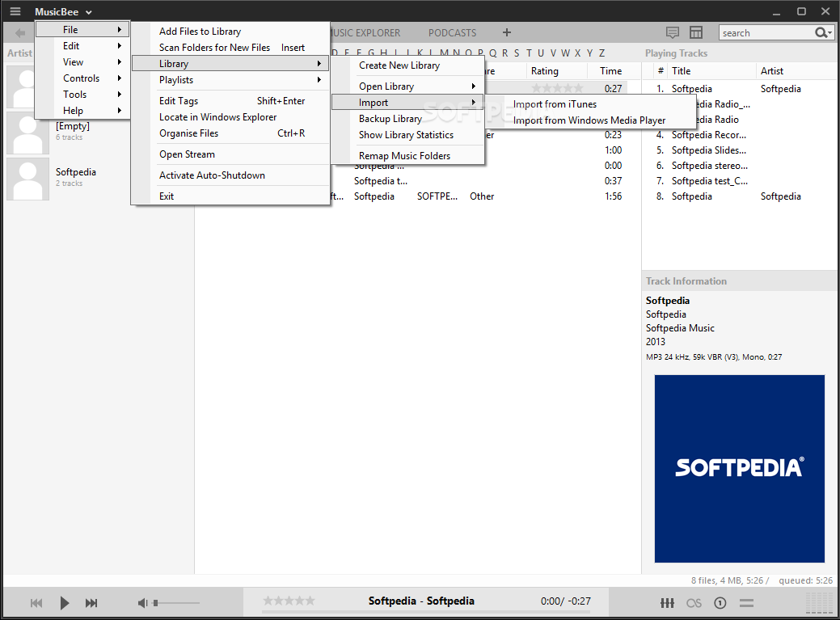
Task: Sort playing tracks by Title header
Action: pos(681,70)
